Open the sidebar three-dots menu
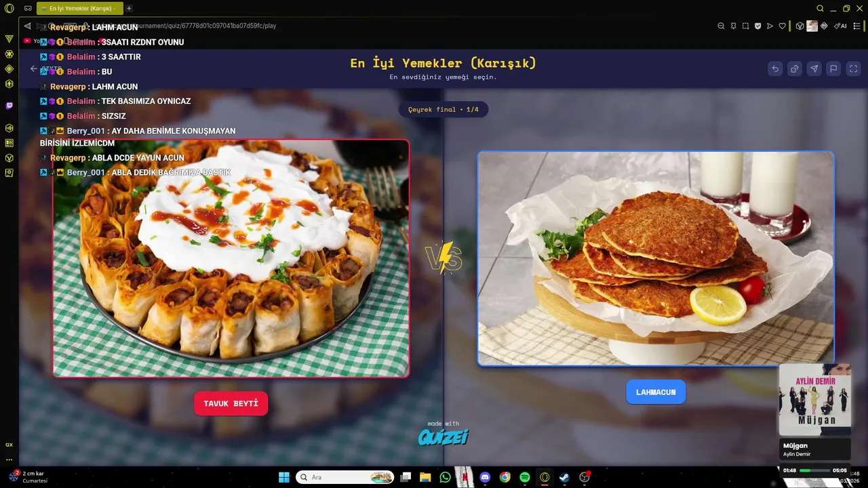Screen dimensions: 868x488 click(x=9, y=460)
